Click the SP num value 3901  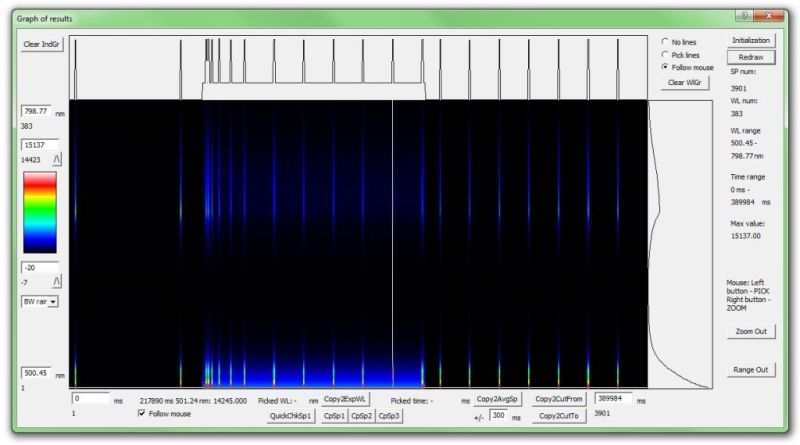click(738, 88)
